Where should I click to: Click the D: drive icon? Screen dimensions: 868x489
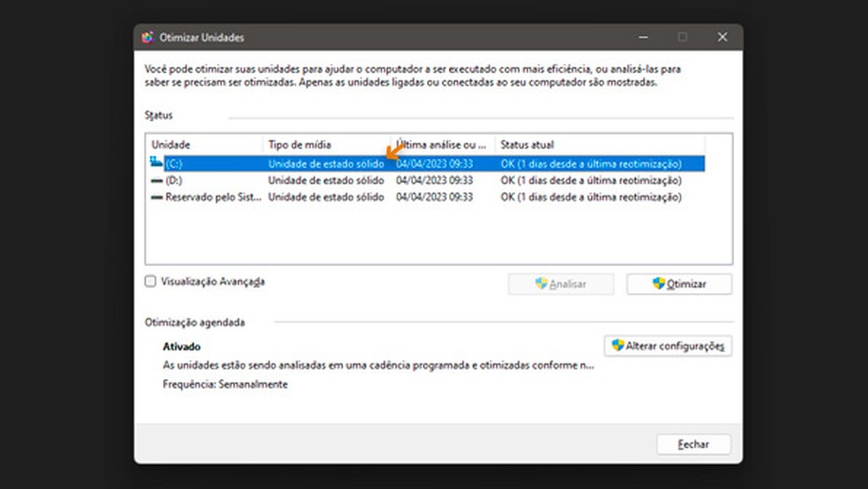[157, 181]
